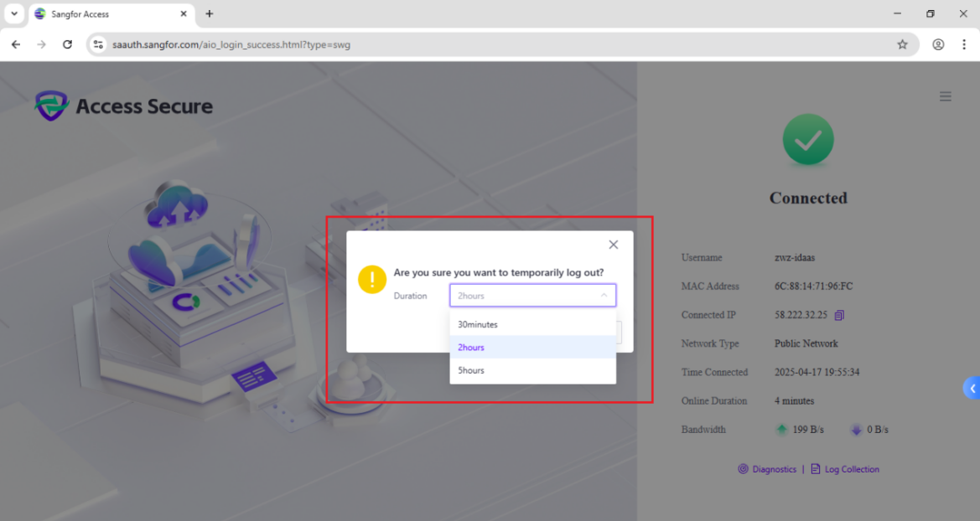Click the Log Collection document icon

pos(816,469)
